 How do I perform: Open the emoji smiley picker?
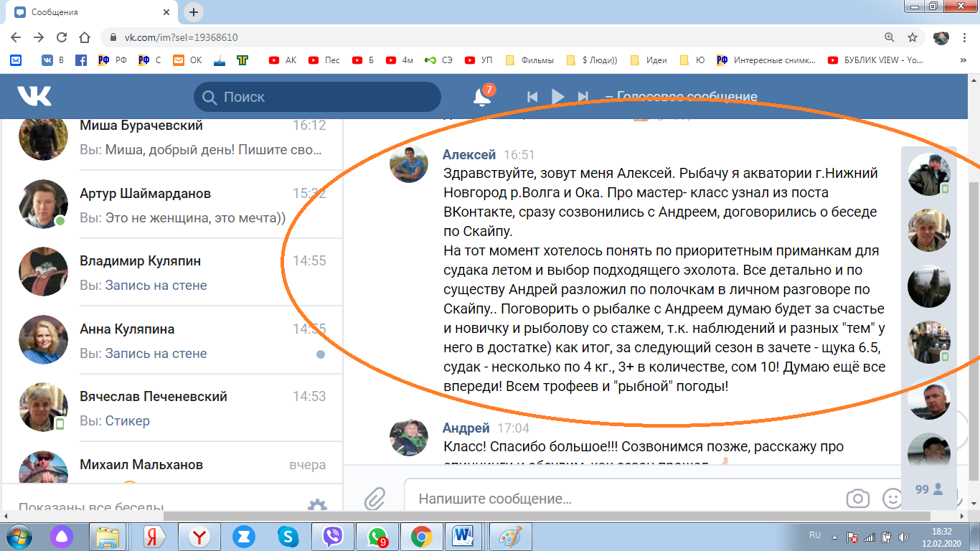[892, 499]
